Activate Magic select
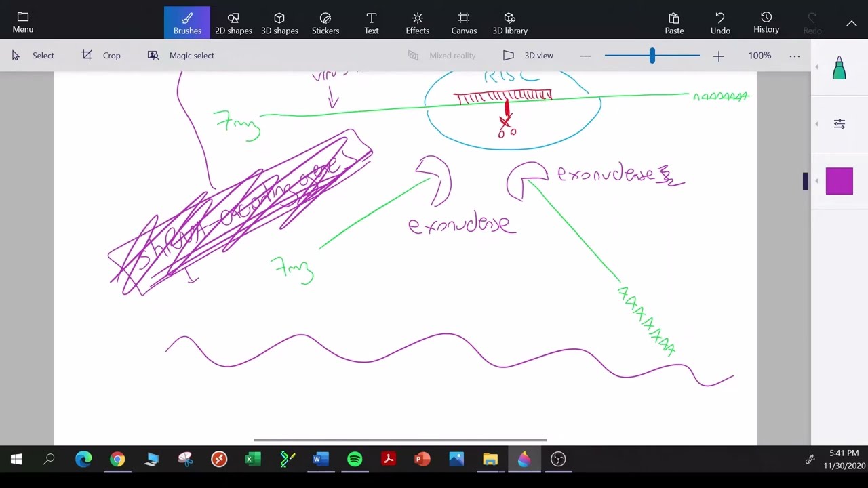The image size is (868, 488). coord(180,56)
